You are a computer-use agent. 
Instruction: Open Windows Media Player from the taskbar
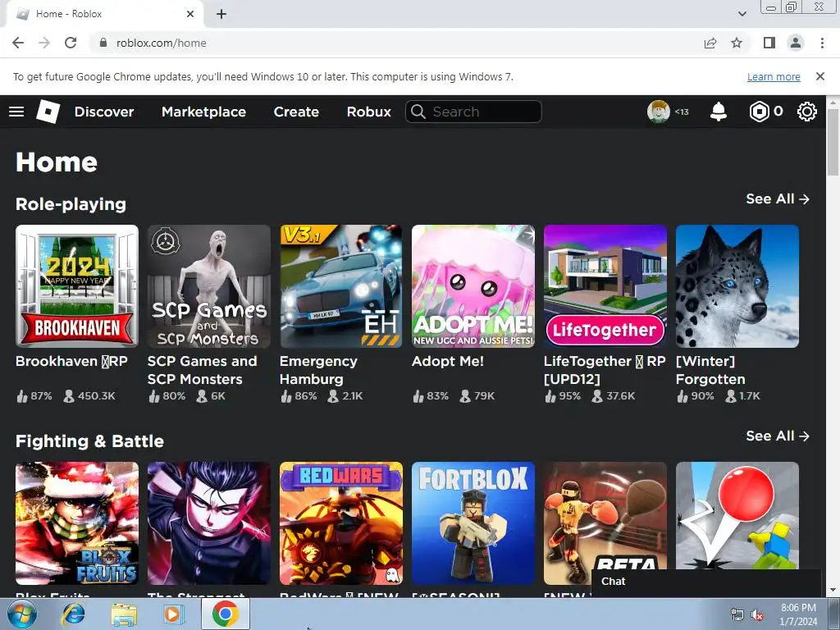[173, 614]
